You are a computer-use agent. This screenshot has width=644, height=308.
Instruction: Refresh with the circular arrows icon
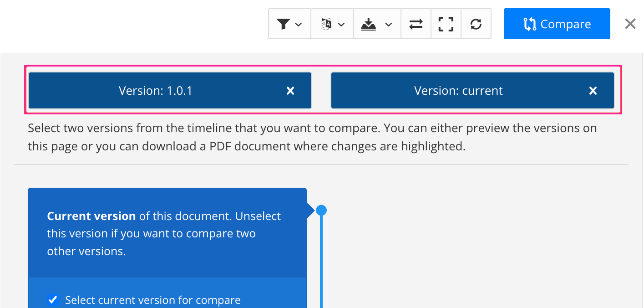click(x=476, y=24)
